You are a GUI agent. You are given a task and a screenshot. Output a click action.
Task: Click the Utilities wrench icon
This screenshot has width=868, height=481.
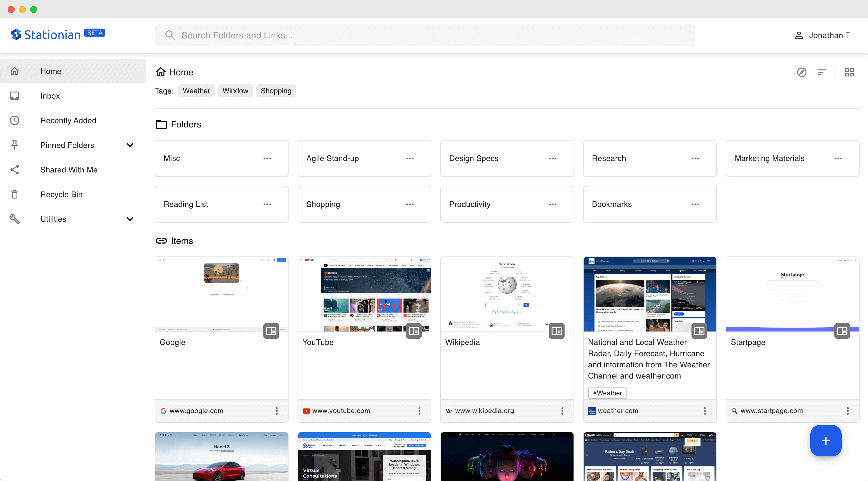coord(15,219)
